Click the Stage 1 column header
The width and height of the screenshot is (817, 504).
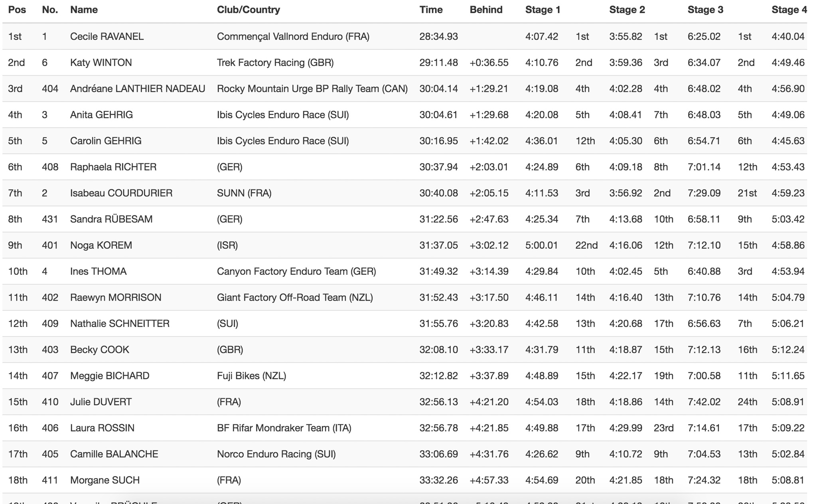(x=543, y=10)
